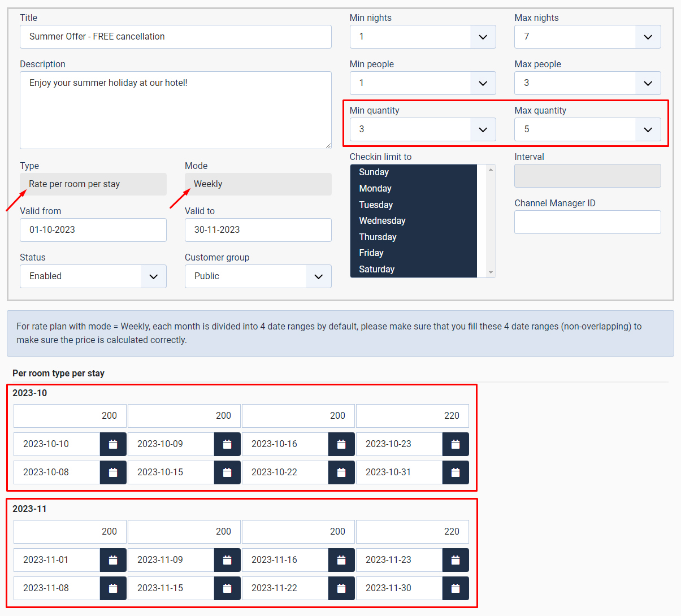Open the Min nights dropdown
The image size is (681, 616).
(x=483, y=37)
